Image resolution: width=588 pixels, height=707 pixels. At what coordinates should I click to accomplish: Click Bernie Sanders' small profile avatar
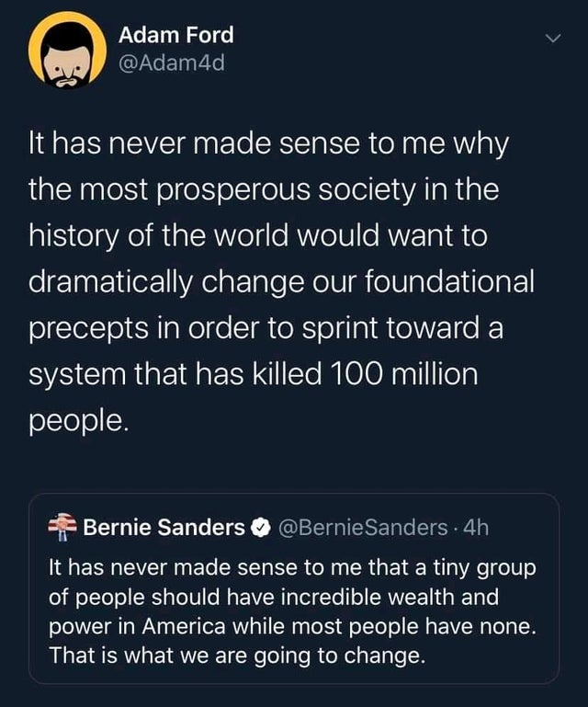coord(62,527)
